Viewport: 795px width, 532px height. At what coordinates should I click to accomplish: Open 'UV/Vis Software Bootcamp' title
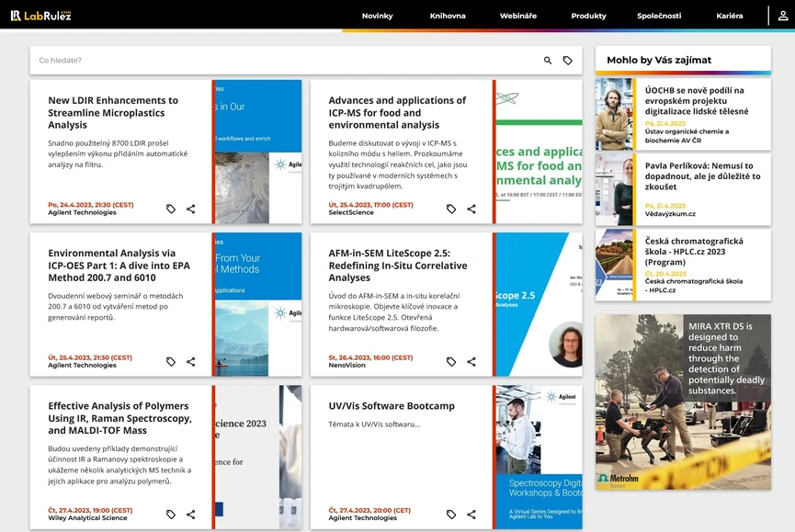pos(392,406)
